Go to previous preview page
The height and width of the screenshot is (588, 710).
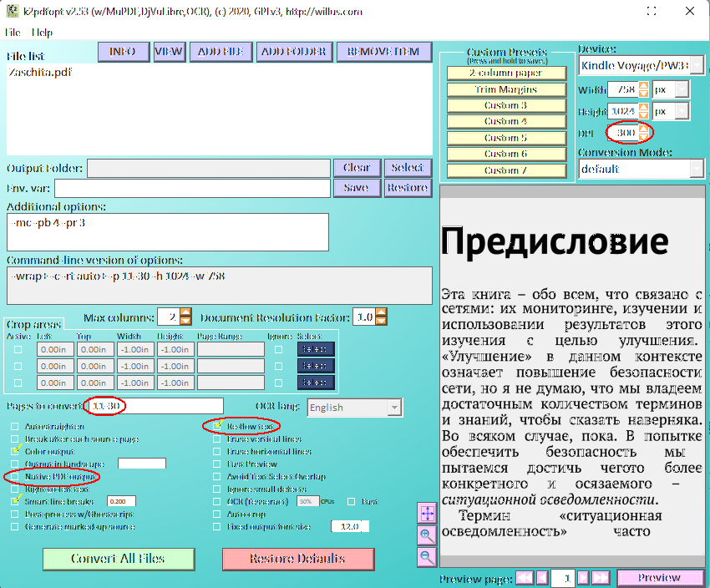pyautogui.click(x=542, y=578)
